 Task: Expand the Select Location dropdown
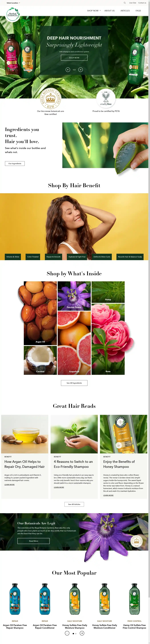tap(13, 3)
